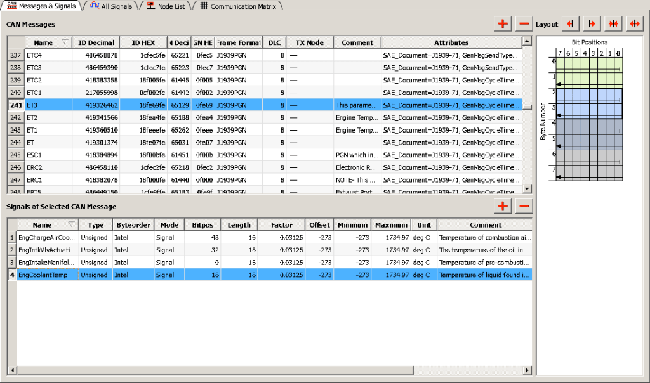Image resolution: width=650 pixels, height=383 pixels.
Task: Click the signals Factor column header
Action: click(281, 225)
